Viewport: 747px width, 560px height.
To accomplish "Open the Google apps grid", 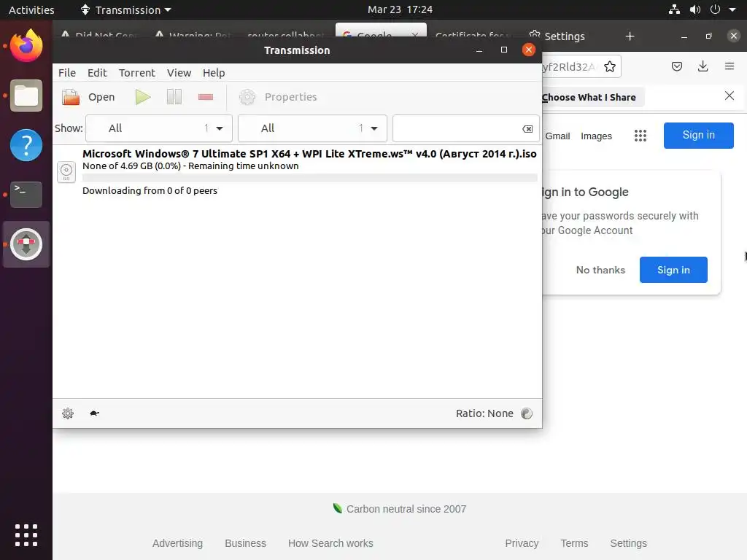I will click(x=640, y=136).
